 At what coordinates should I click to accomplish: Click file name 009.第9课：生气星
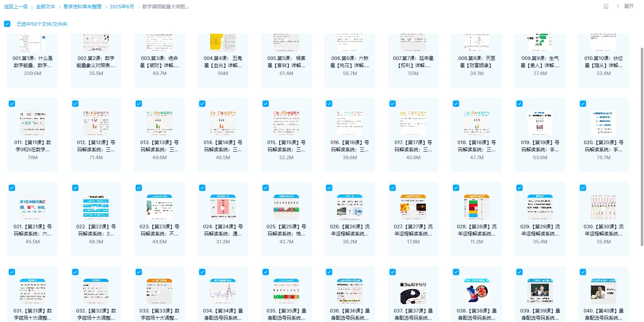pyautogui.click(x=540, y=62)
